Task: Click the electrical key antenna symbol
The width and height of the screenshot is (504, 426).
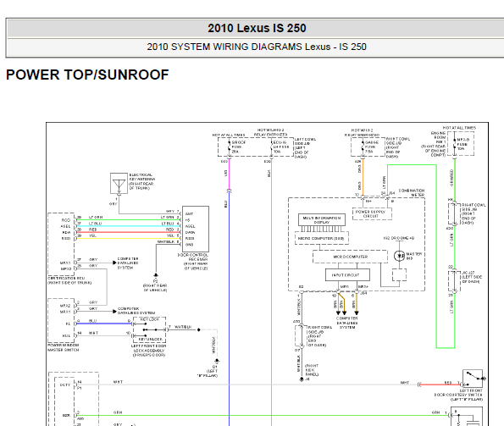Action: (119, 184)
